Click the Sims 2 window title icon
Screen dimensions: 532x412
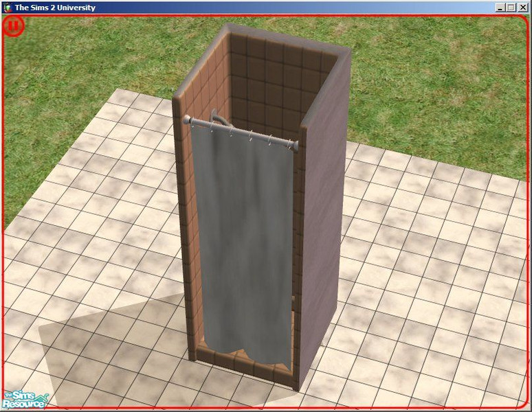(7, 8)
